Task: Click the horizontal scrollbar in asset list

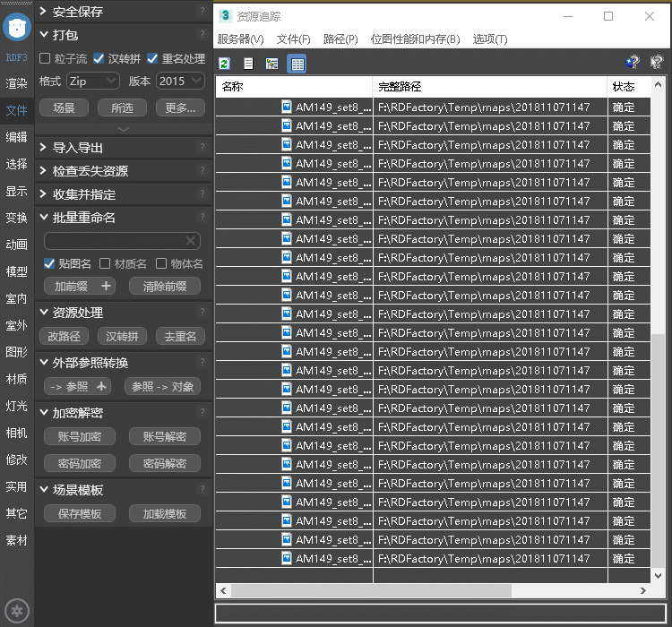Action: [371, 590]
